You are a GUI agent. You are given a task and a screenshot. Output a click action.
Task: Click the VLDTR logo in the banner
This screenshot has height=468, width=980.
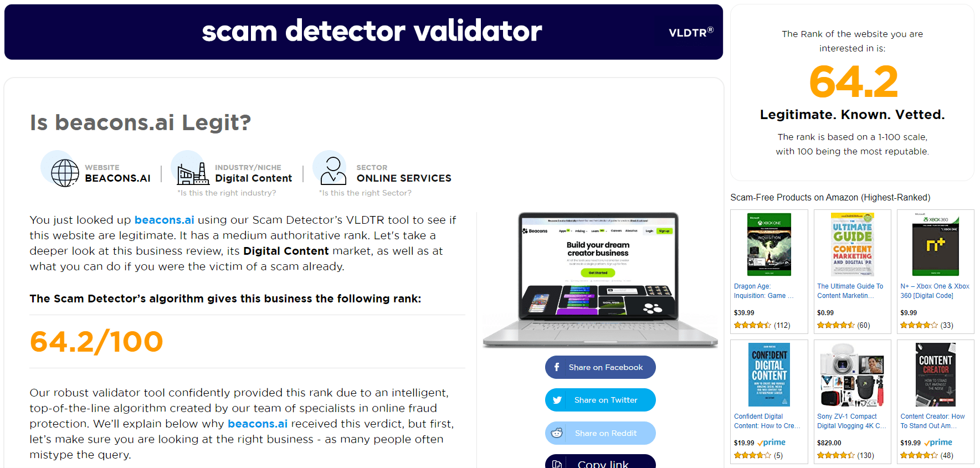(691, 32)
